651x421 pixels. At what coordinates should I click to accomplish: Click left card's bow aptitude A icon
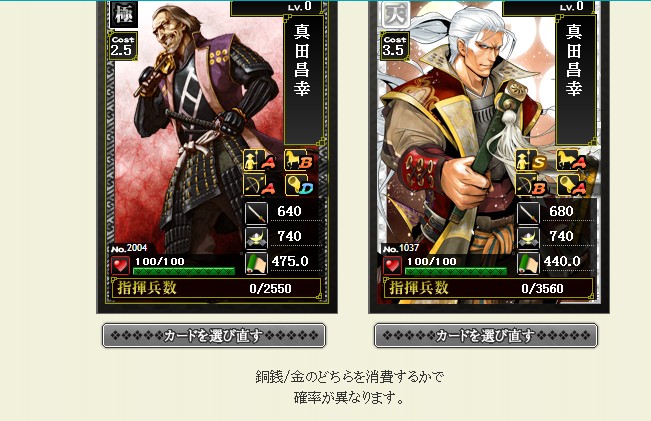[x=259, y=185]
